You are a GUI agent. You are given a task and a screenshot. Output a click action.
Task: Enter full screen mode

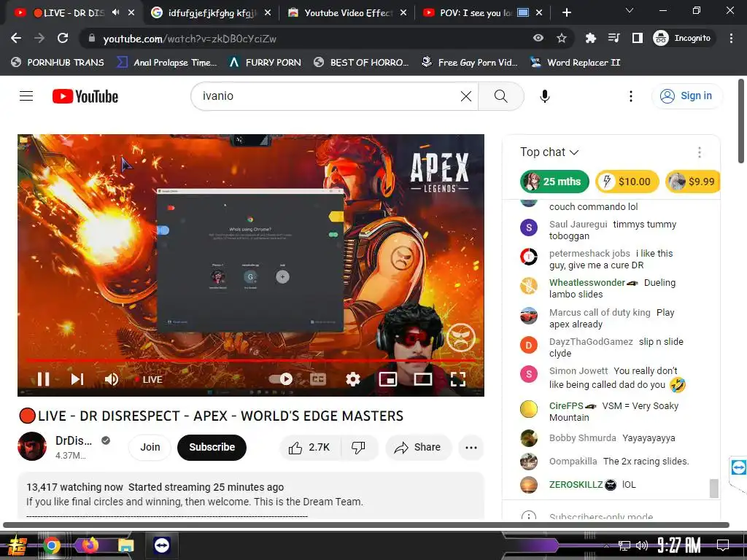point(458,379)
